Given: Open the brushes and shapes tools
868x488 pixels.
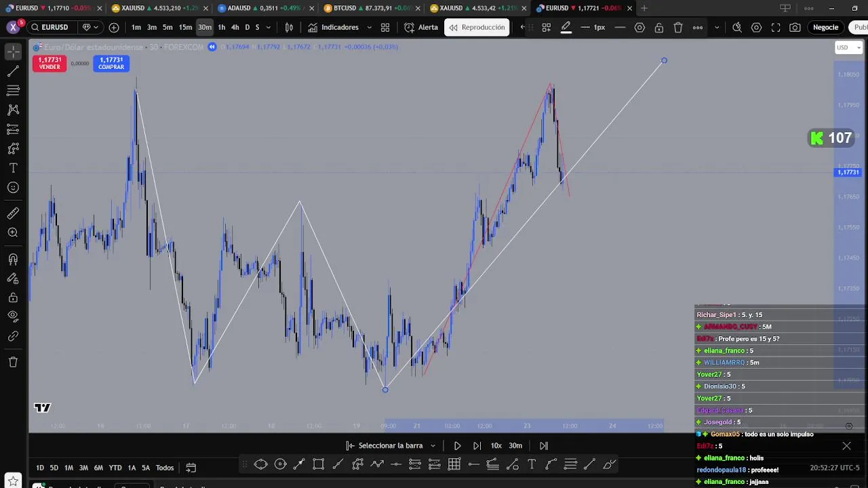Looking at the screenshot, I should (x=13, y=148).
